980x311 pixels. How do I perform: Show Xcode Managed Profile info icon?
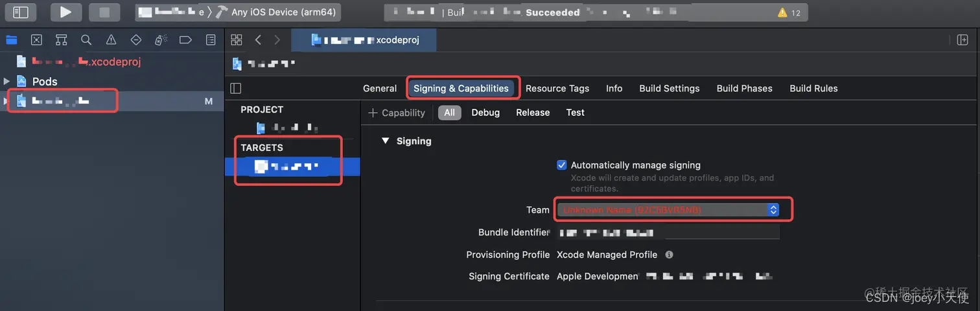669,255
